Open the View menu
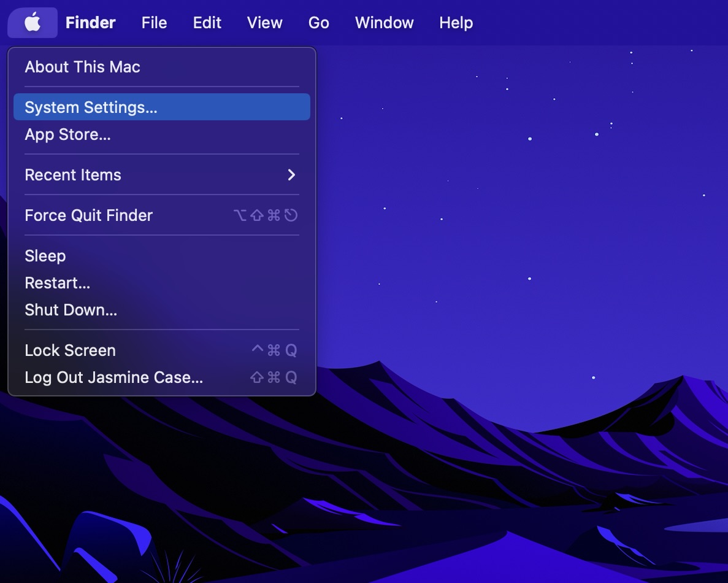This screenshot has width=728, height=583. [x=264, y=22]
